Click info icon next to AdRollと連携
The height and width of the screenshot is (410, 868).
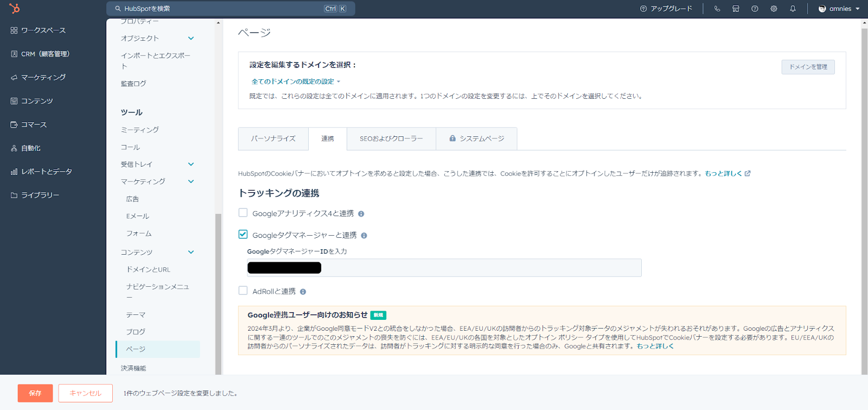click(x=303, y=292)
